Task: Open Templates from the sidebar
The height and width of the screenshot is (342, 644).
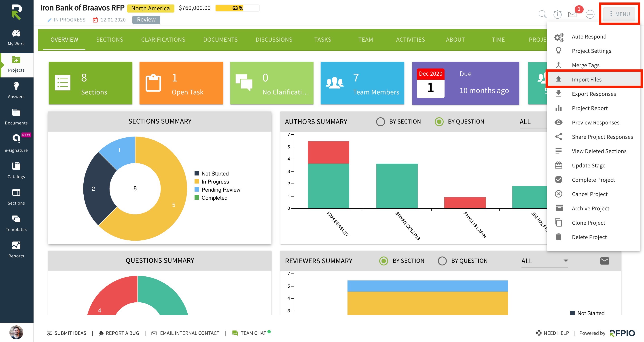Action: pyautogui.click(x=16, y=223)
